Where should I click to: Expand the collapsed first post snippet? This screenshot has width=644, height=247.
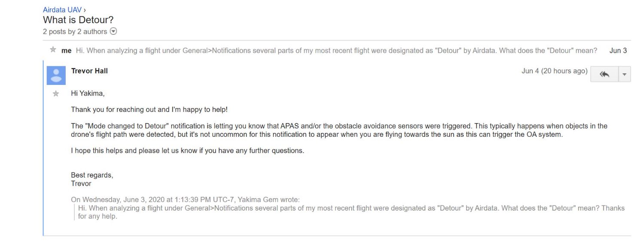pos(337,51)
